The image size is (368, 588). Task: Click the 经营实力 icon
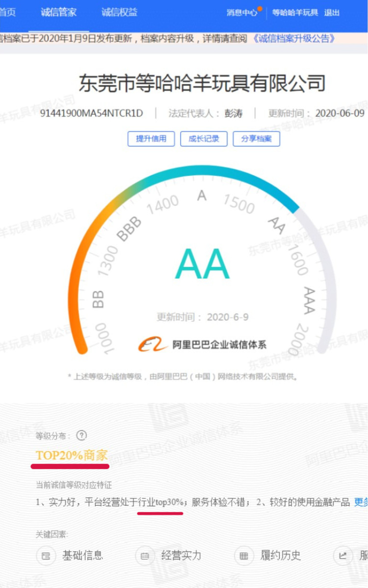point(144,556)
